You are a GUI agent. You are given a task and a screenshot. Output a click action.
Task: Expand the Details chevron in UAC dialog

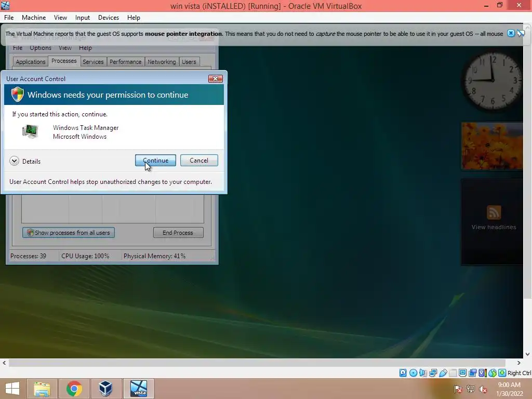(x=14, y=161)
